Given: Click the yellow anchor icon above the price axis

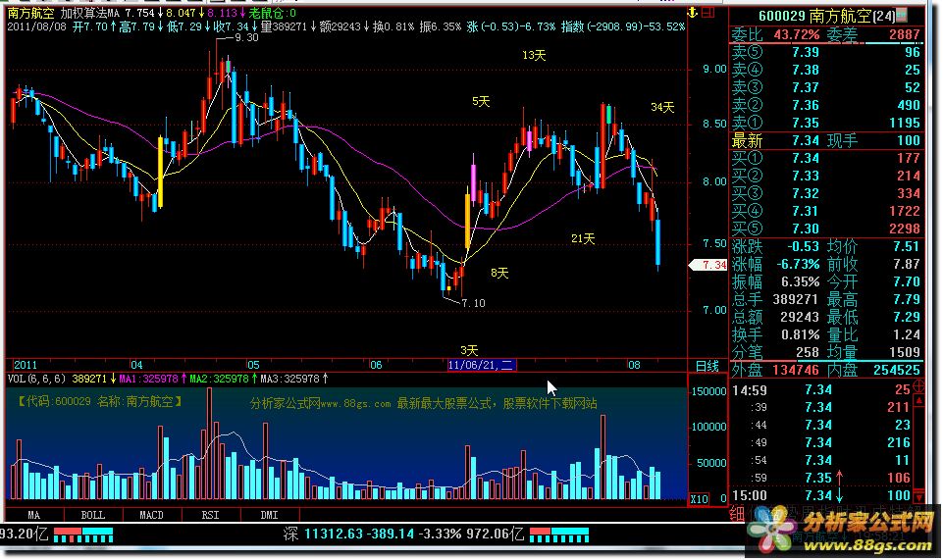Looking at the screenshot, I should [x=692, y=12].
